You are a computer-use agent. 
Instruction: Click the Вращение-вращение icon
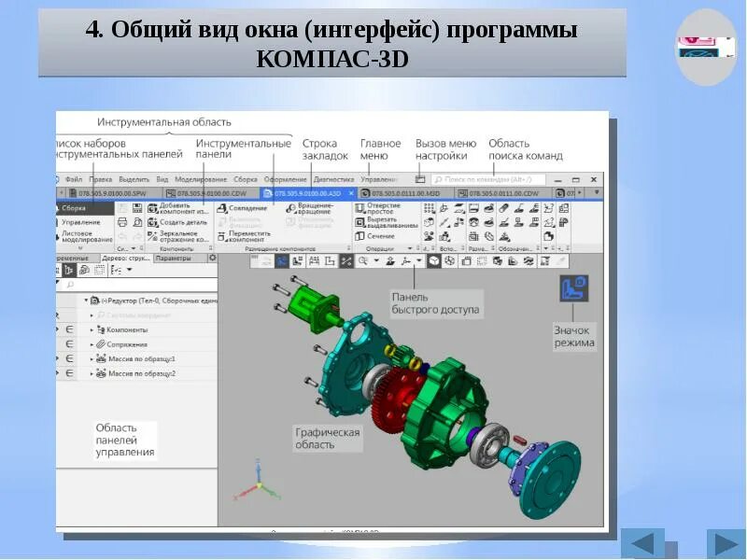[x=291, y=208]
